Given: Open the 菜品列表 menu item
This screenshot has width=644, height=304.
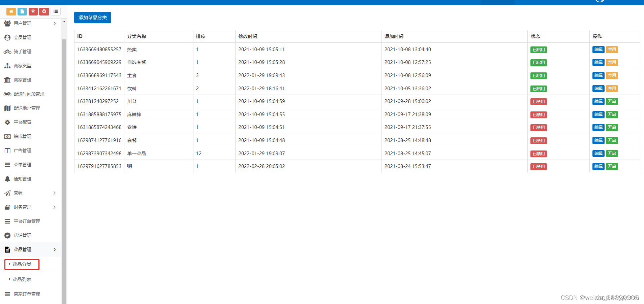Looking at the screenshot, I should click(22, 279).
